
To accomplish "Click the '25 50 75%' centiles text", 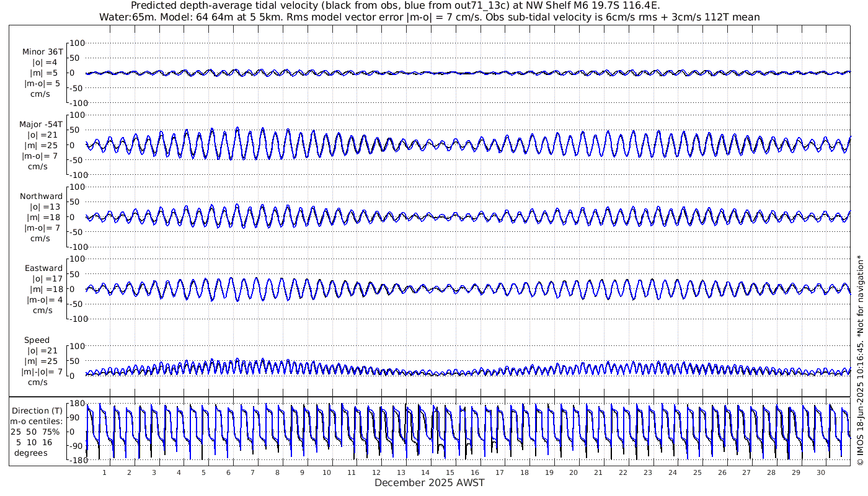I will click(38, 432).
